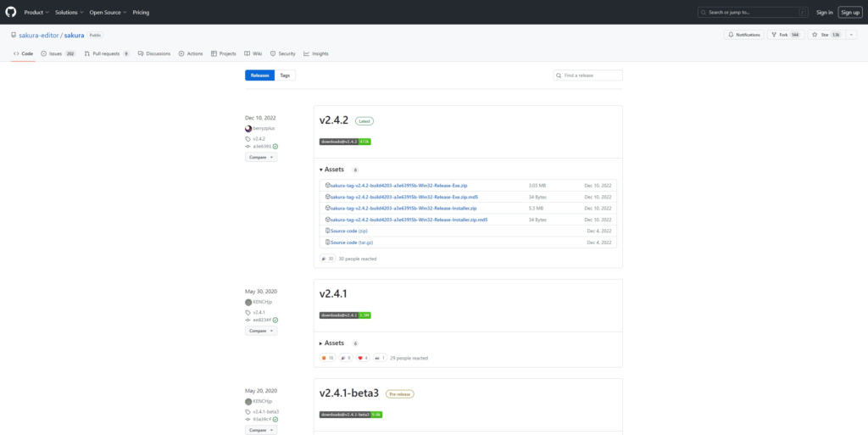Expand the Open Source menu

[108, 12]
